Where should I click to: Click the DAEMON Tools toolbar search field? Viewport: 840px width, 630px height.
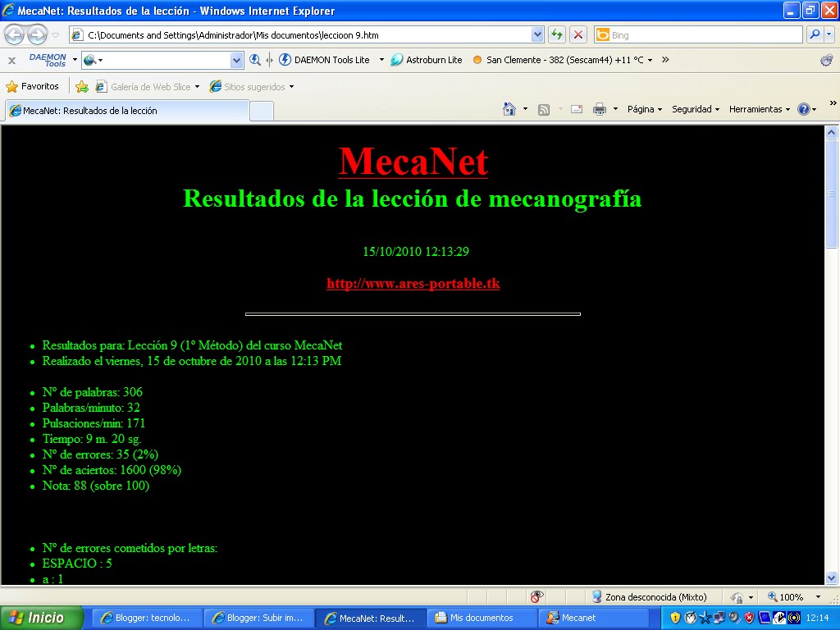(x=162, y=60)
